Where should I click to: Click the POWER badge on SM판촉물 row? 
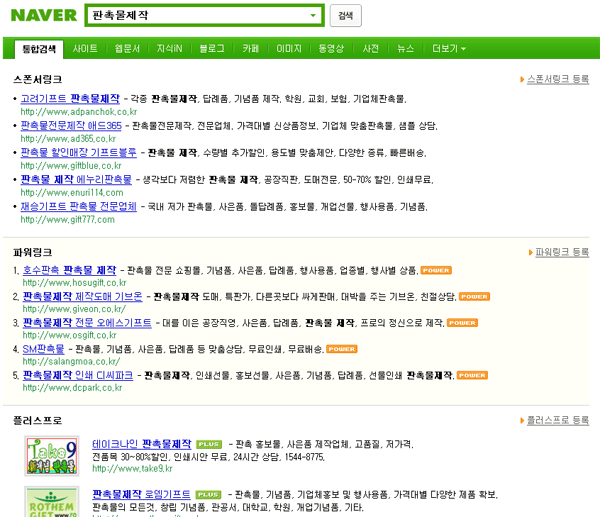tap(342, 349)
